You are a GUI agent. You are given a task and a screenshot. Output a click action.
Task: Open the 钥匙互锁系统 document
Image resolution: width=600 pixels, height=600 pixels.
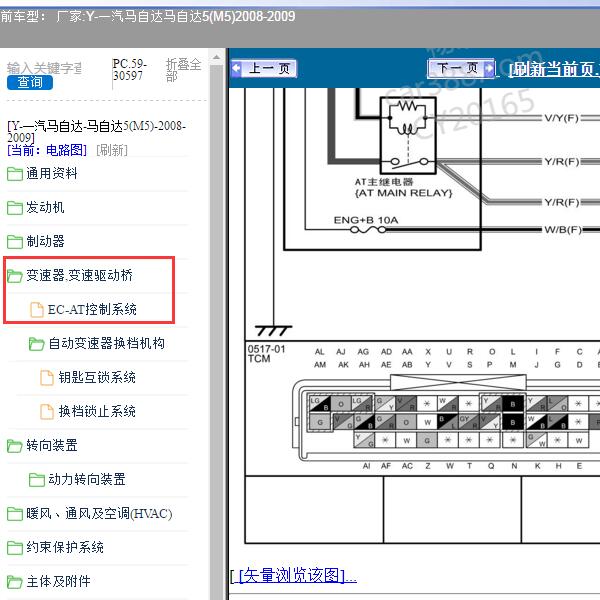click(97, 378)
